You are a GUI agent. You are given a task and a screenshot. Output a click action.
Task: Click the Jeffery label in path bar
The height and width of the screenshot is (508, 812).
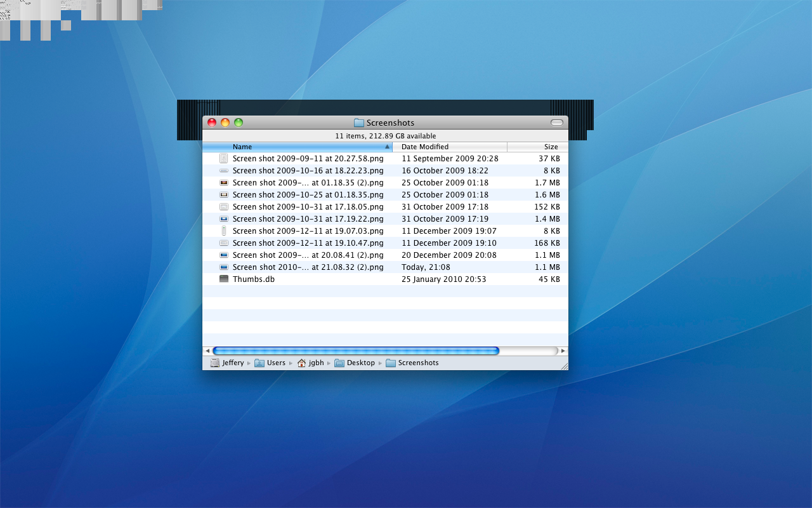(233, 363)
